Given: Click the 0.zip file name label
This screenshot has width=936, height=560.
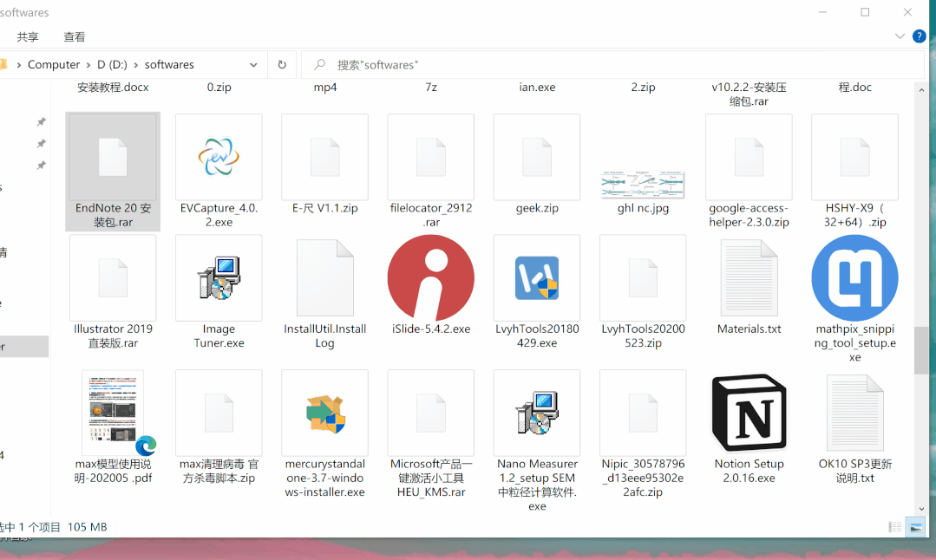Looking at the screenshot, I should tap(219, 87).
